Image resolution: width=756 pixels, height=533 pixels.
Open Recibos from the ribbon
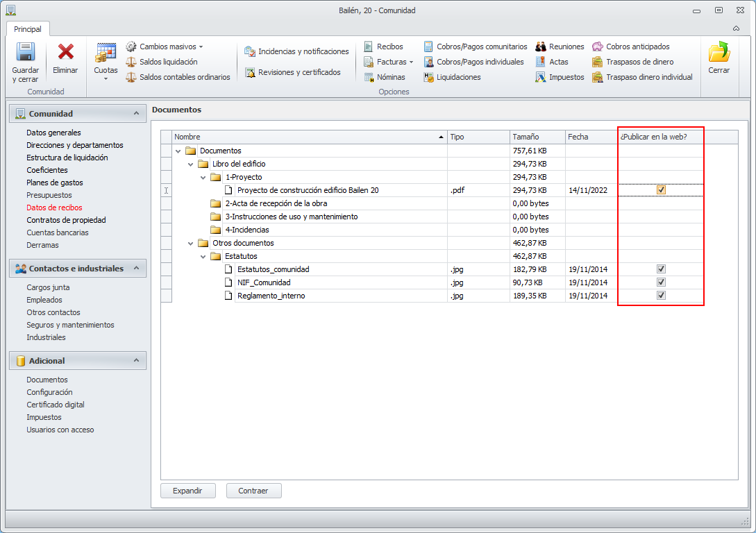click(x=384, y=46)
